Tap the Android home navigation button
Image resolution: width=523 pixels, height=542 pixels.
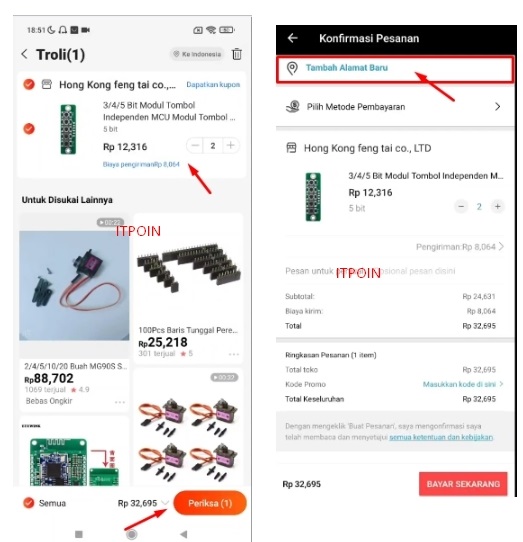pyautogui.click(x=131, y=534)
